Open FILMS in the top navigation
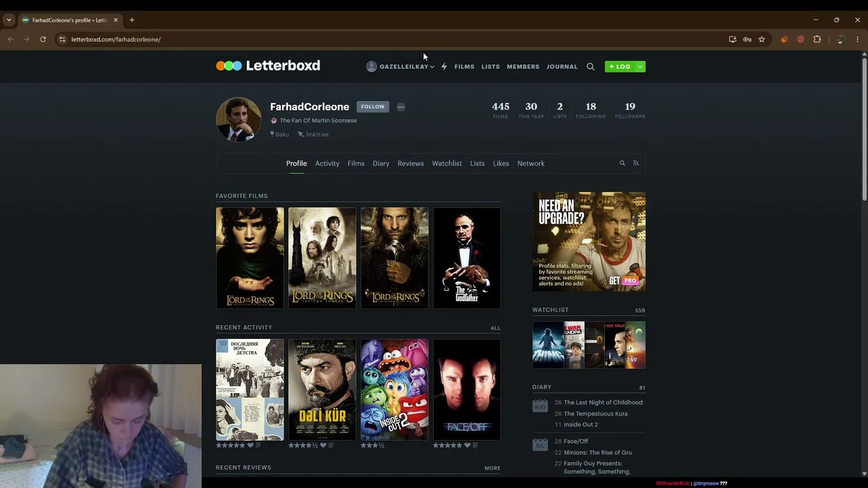 click(465, 66)
